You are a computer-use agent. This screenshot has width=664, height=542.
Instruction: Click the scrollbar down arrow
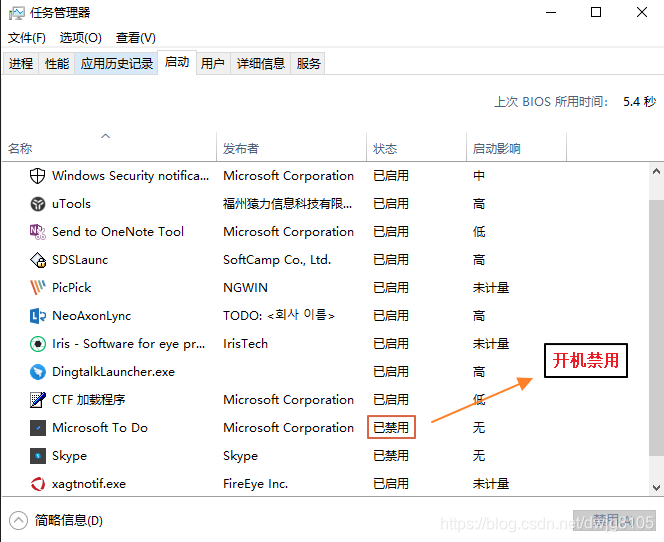point(656,487)
